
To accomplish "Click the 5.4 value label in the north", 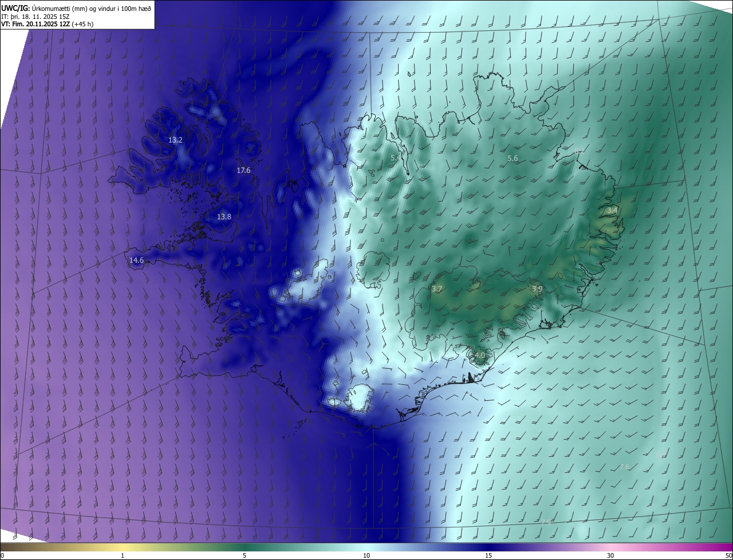I will click(x=395, y=157).
